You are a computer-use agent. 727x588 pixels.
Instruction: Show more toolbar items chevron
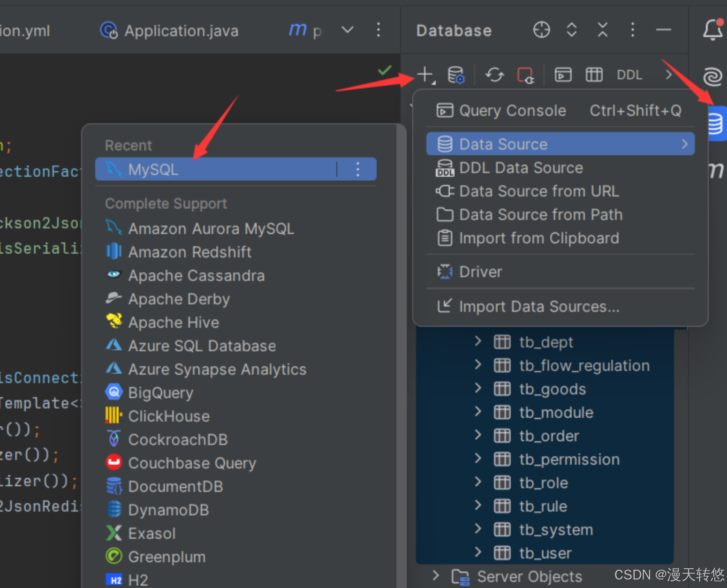[669, 74]
